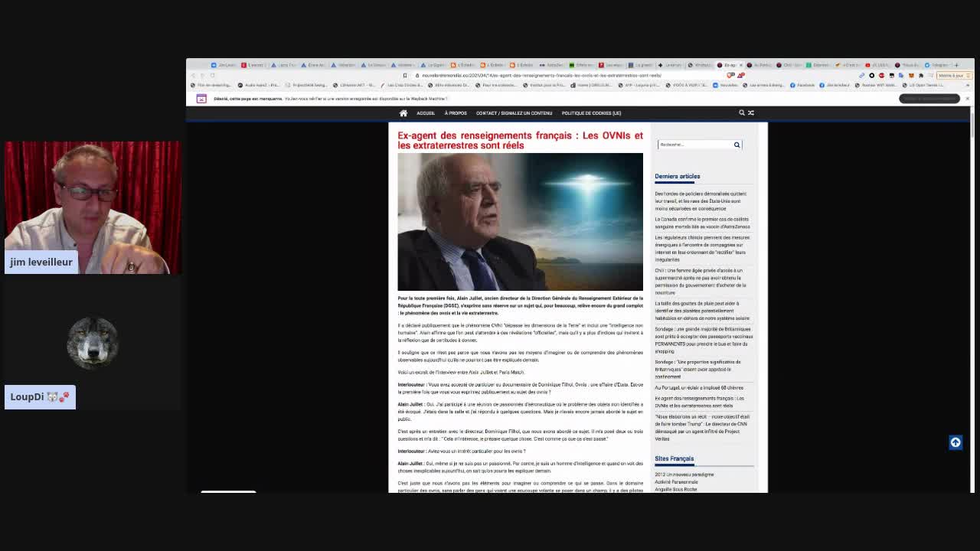Image resolution: width=980 pixels, height=551 pixels.
Task: Open 'Le Canada confirme le premier cas' article
Action: click(x=701, y=223)
